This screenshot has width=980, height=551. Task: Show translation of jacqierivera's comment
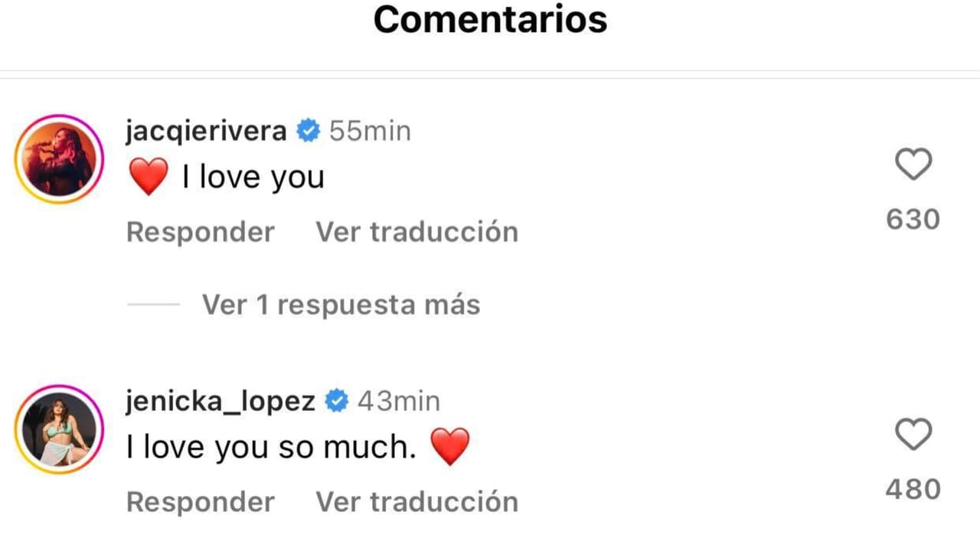(416, 232)
